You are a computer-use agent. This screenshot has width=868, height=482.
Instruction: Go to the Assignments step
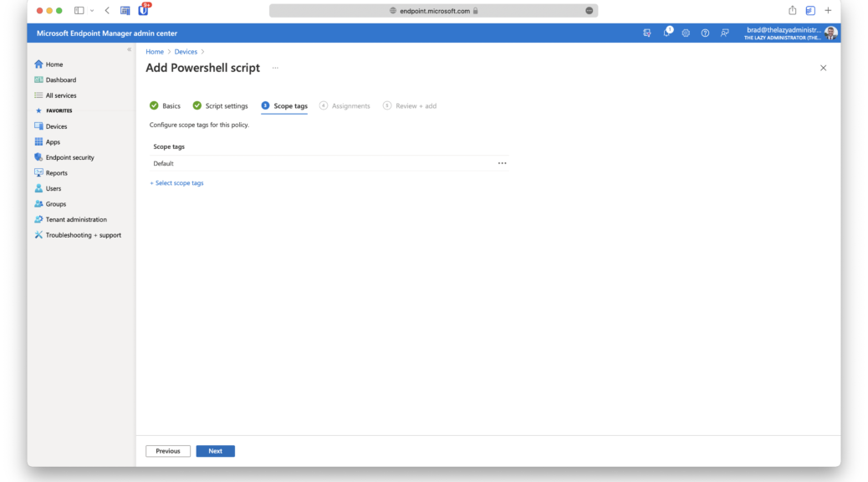(x=345, y=105)
